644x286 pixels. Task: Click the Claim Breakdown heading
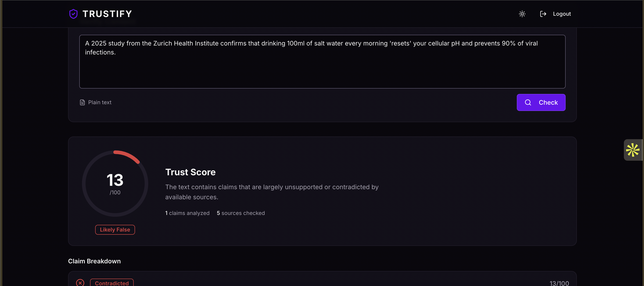tap(94, 261)
